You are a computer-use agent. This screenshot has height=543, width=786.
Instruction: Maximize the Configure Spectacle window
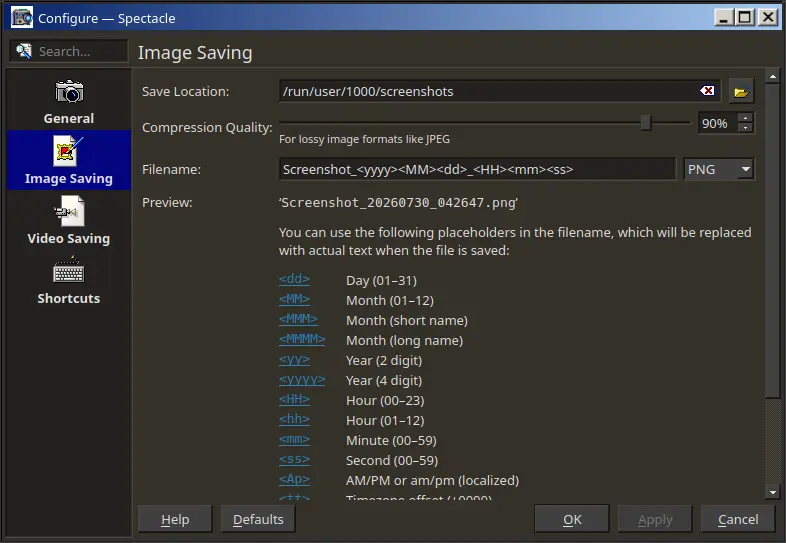click(x=745, y=18)
